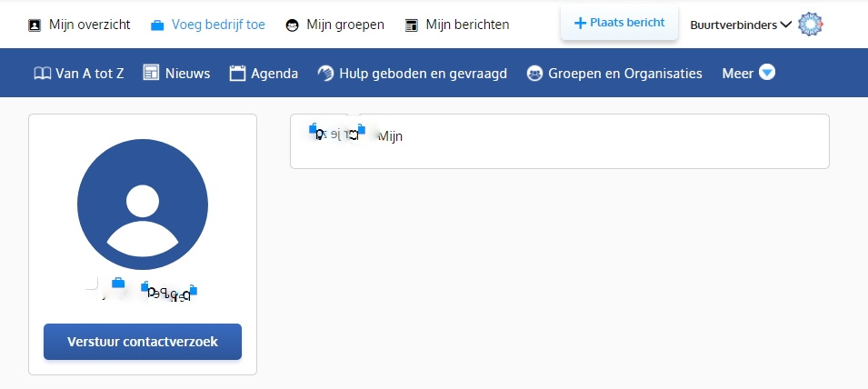Open the Agenda calendar icon
This screenshot has height=389, width=868.
238,73
